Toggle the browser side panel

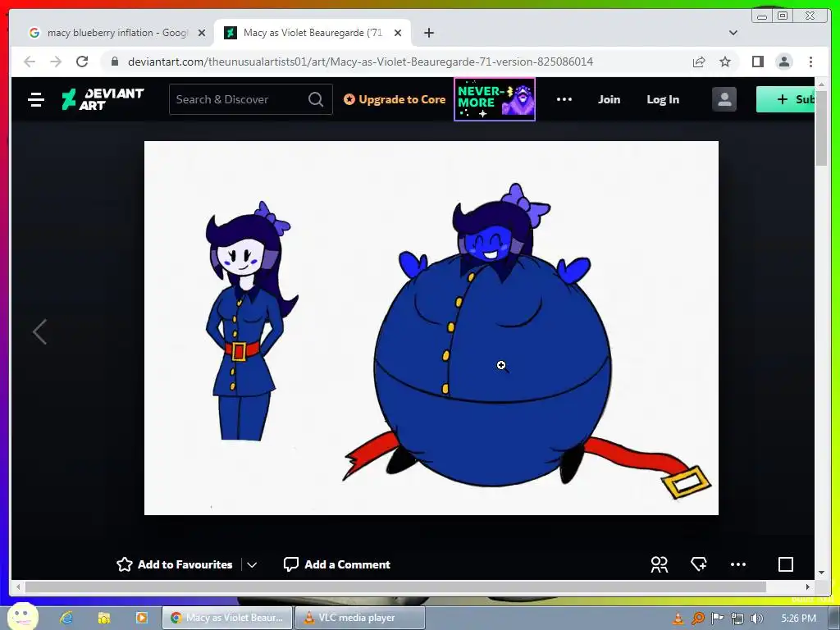click(x=757, y=62)
